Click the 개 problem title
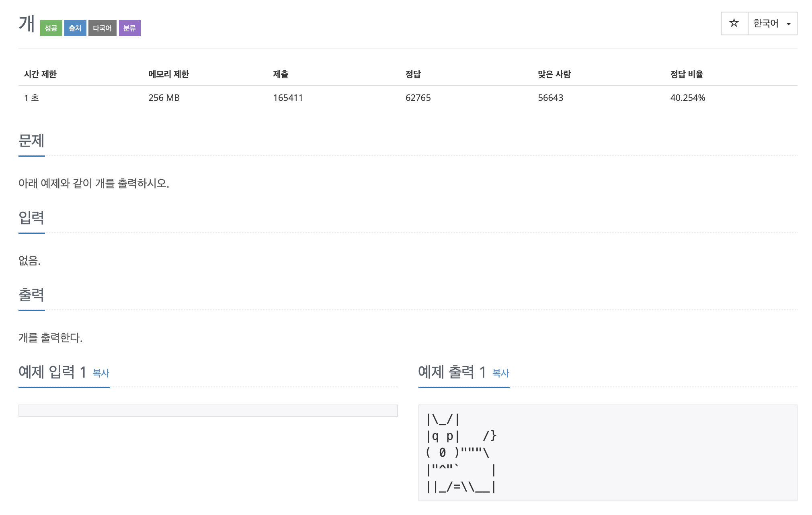Viewport: 812px width, 515px height. 27,24
